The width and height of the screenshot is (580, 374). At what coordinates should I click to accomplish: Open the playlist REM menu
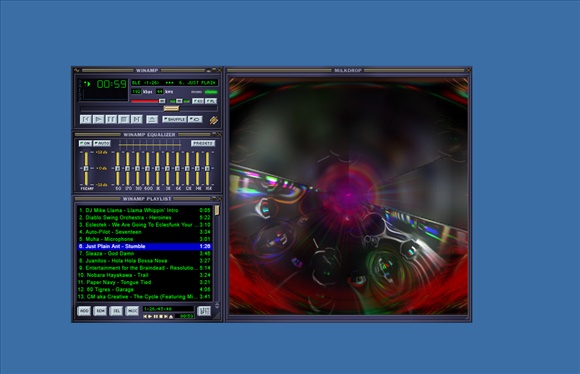tap(100, 311)
